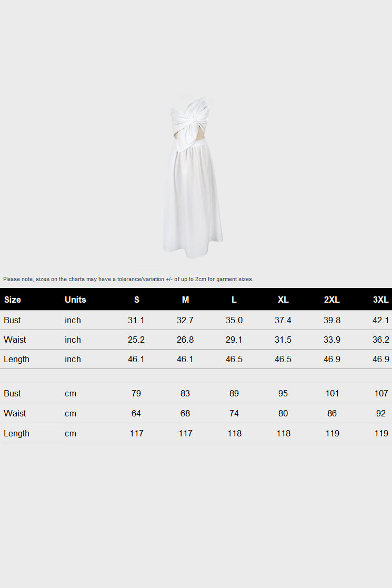Click the length value 46.5 under L
392x588 pixels.
pos(234,359)
